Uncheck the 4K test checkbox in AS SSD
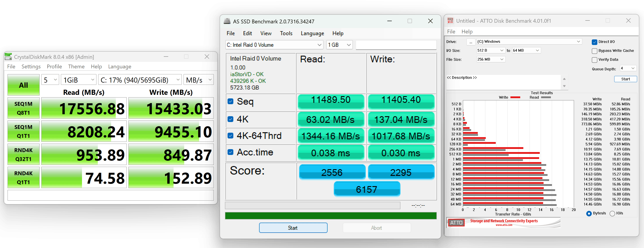Viewport: 644px width, 248px height. coord(230,119)
